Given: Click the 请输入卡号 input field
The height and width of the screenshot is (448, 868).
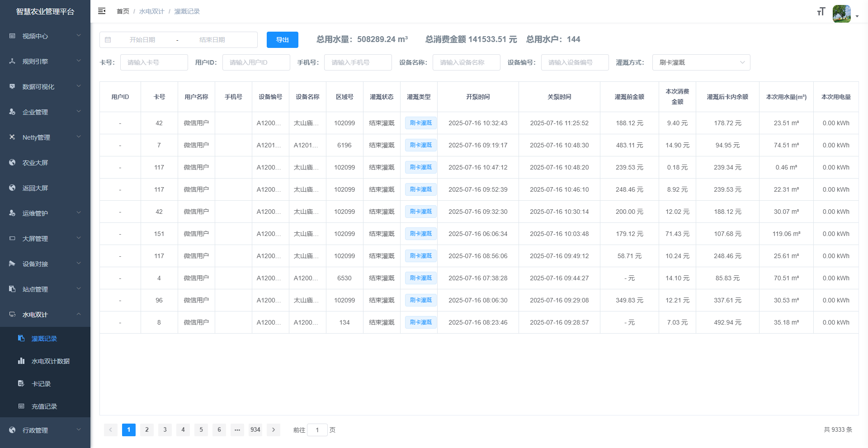Looking at the screenshot, I should [154, 62].
